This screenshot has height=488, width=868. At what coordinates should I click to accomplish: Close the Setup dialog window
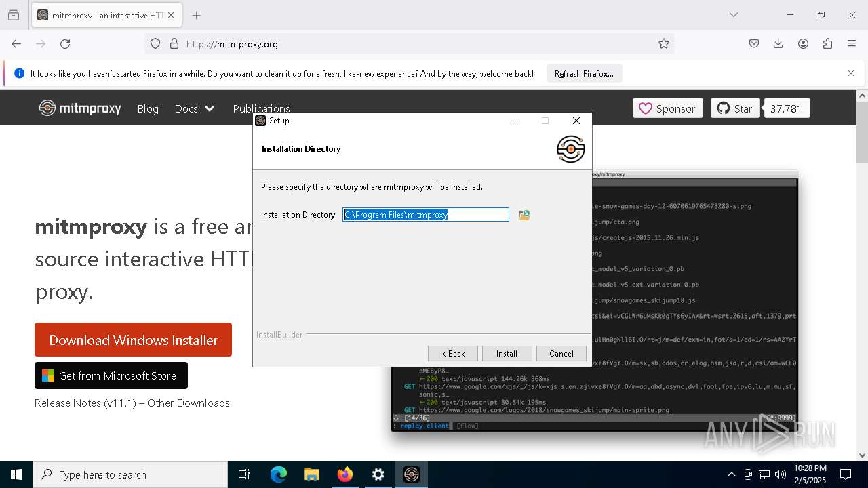pos(576,121)
